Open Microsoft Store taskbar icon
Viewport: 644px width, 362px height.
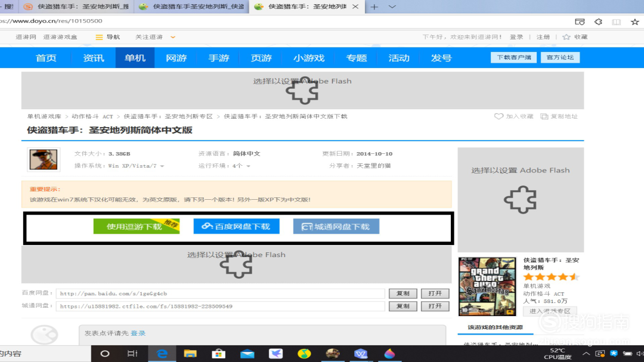coord(218,354)
